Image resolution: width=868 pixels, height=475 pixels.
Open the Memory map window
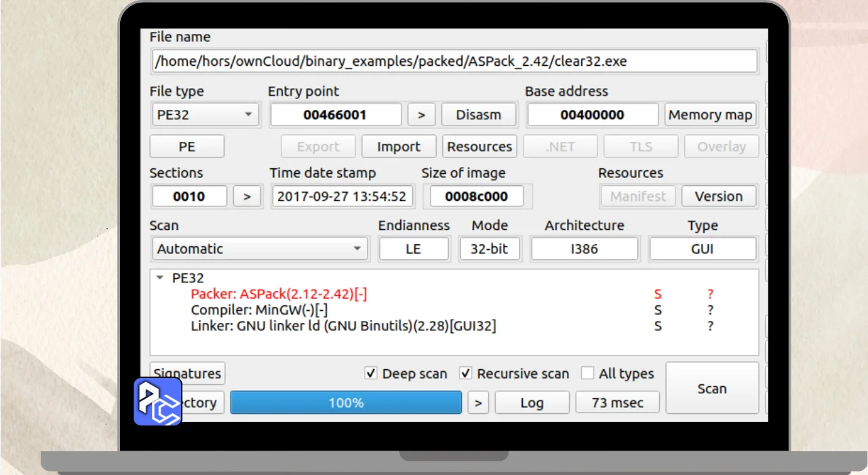[x=710, y=115]
